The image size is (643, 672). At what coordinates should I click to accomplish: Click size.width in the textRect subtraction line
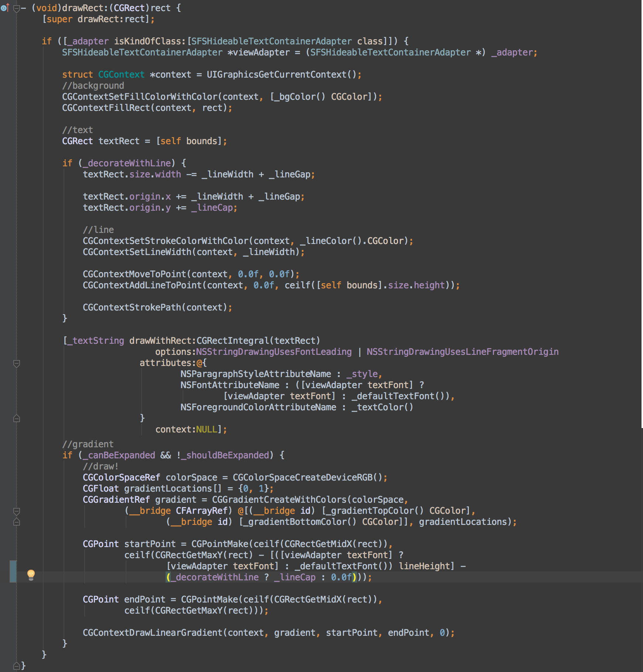point(155,174)
